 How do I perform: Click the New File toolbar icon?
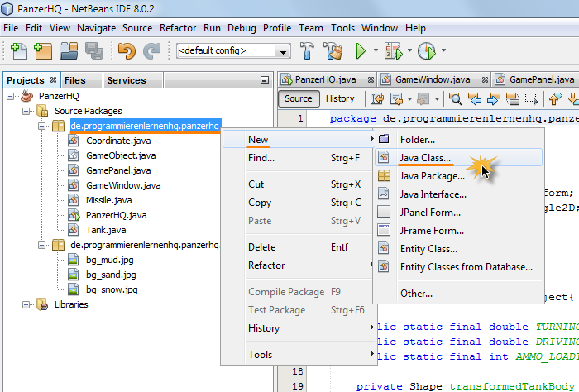(19, 51)
